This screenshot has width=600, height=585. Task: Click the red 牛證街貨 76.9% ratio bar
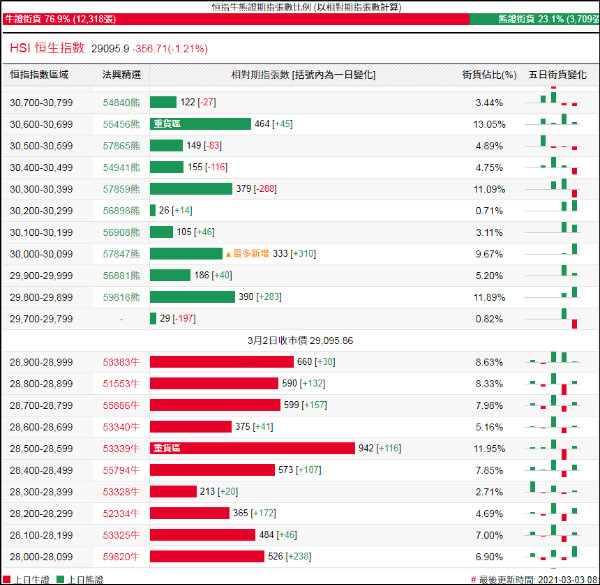pyautogui.click(x=236, y=19)
